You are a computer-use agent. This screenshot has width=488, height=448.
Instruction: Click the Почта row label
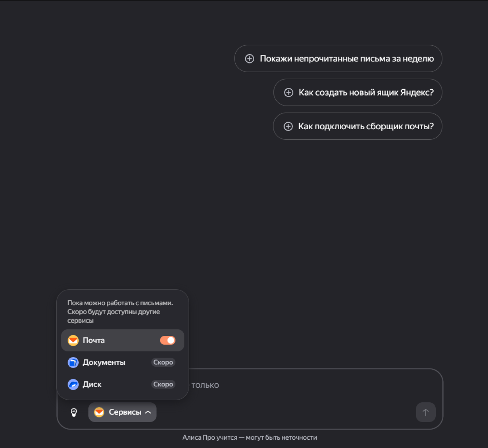[x=94, y=340]
